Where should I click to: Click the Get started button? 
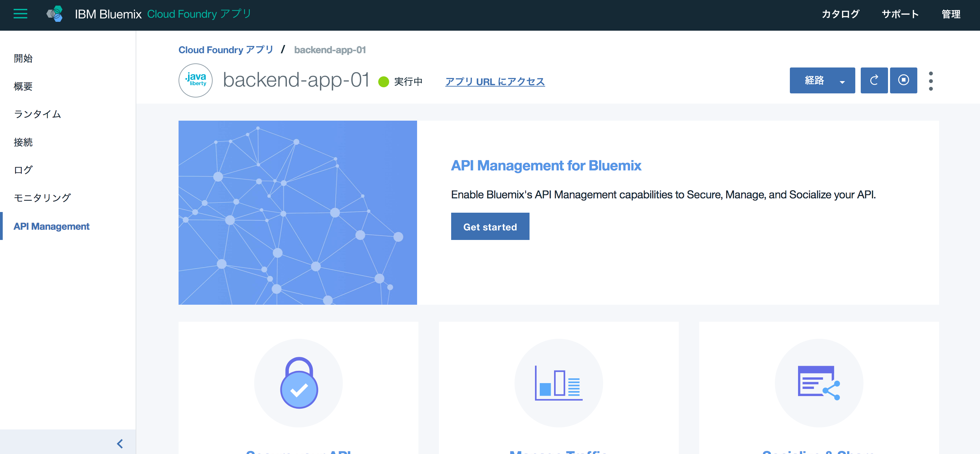pos(490,226)
